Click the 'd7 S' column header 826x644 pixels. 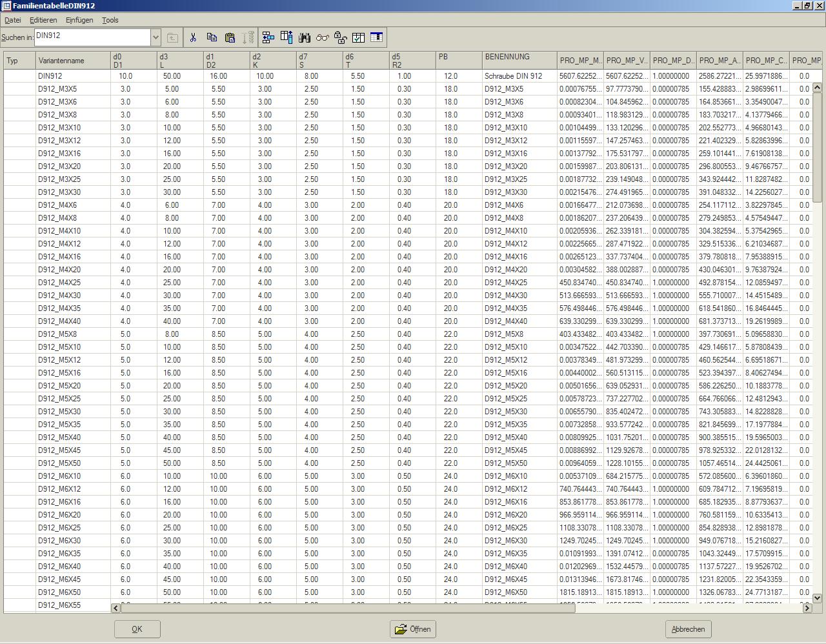[x=320, y=61]
